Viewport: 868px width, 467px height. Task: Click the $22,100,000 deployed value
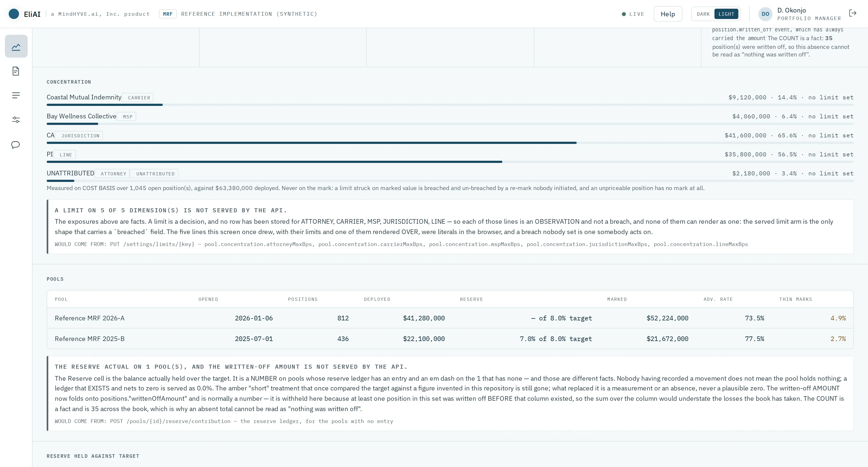pyautogui.click(x=423, y=339)
